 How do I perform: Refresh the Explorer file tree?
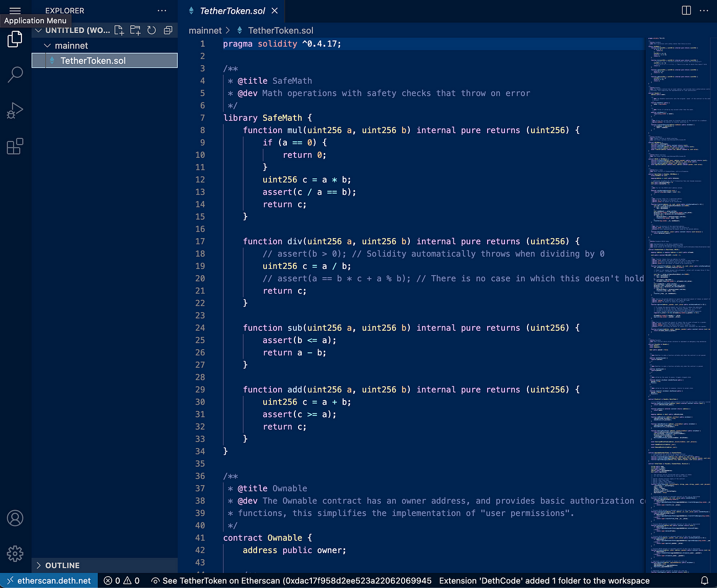tap(152, 30)
